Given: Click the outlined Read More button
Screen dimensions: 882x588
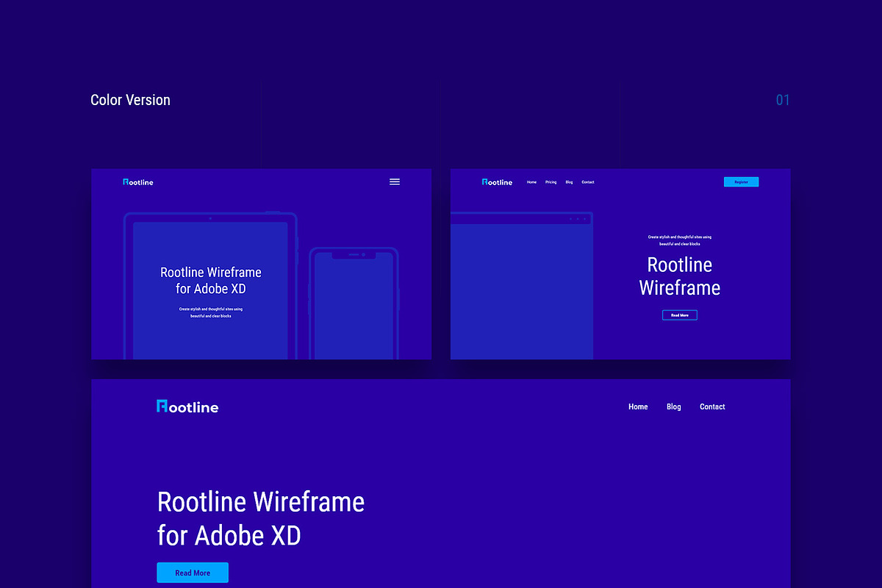Looking at the screenshot, I should pos(680,315).
